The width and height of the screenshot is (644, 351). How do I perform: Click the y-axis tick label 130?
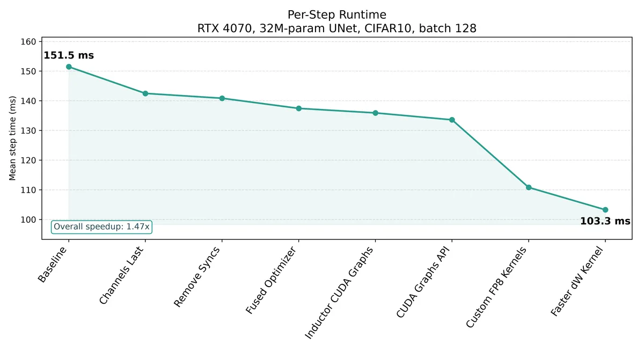(28, 131)
